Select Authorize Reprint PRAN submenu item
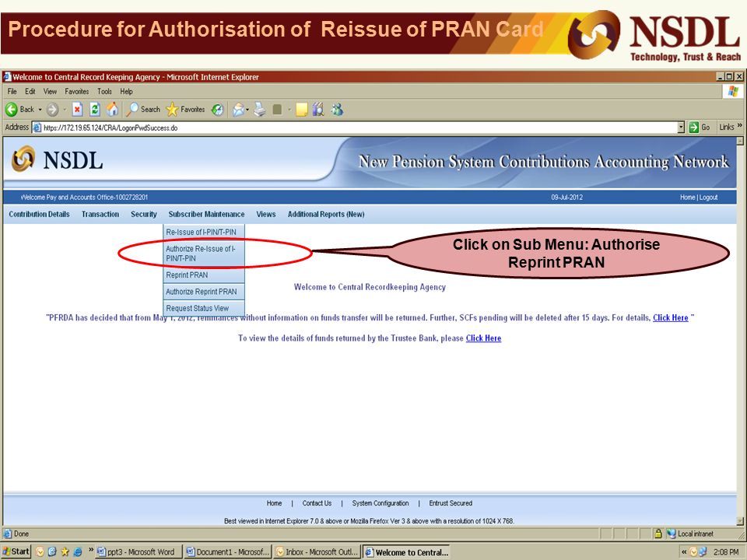This screenshot has height=560, width=747. point(204,292)
